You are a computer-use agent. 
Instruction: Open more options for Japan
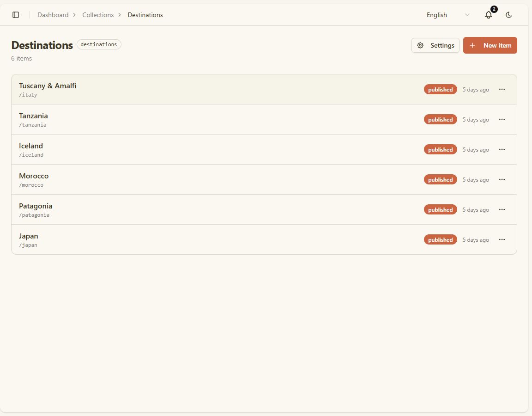coord(502,239)
